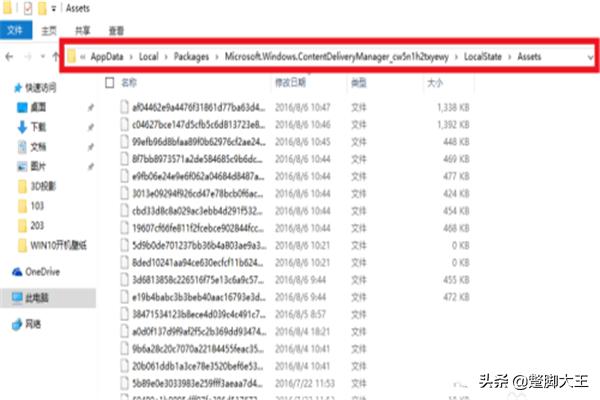Viewport: 600px width, 400px height.
Task: Click the Forward navigation arrow
Action: tap(28, 57)
